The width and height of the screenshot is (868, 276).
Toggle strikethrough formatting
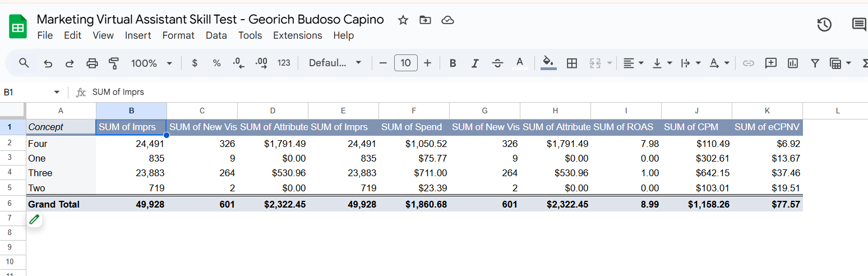click(497, 63)
